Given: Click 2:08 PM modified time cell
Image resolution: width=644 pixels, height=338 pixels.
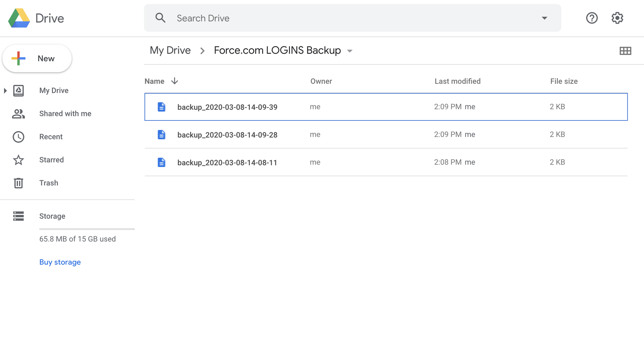Looking at the screenshot, I should [448, 162].
